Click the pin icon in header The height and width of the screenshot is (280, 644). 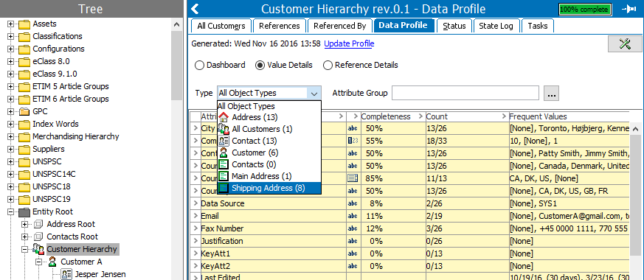[629, 9]
